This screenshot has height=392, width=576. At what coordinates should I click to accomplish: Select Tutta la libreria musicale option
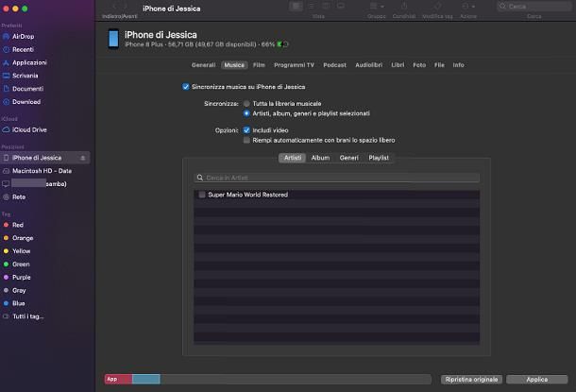coord(246,104)
